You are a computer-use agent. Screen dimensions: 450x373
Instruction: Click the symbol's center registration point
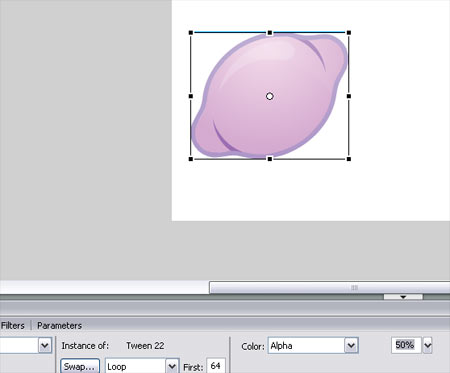point(270,96)
